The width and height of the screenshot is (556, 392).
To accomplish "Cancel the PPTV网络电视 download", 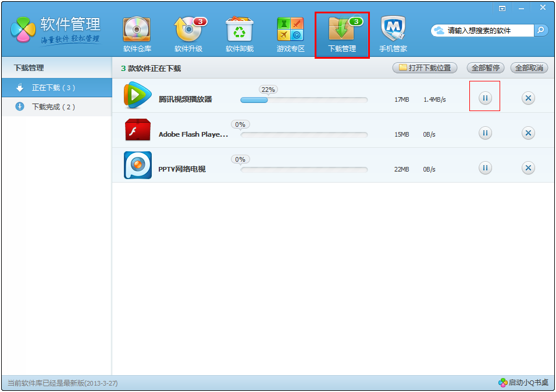I will (528, 168).
